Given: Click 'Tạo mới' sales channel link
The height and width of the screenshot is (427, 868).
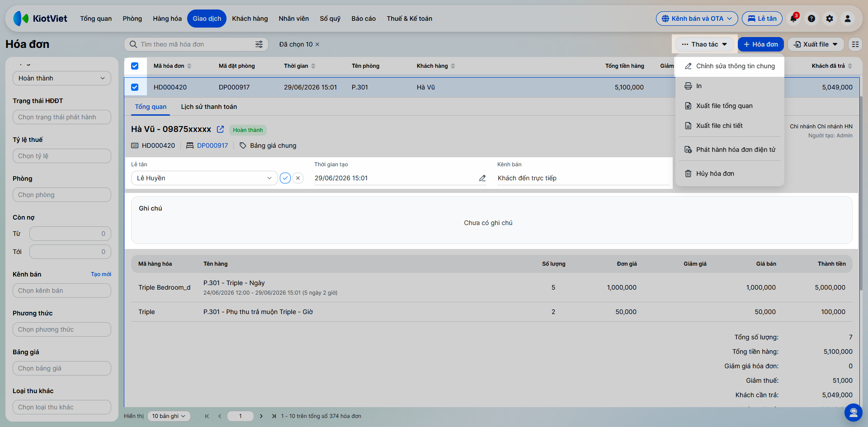Looking at the screenshot, I should click(101, 274).
